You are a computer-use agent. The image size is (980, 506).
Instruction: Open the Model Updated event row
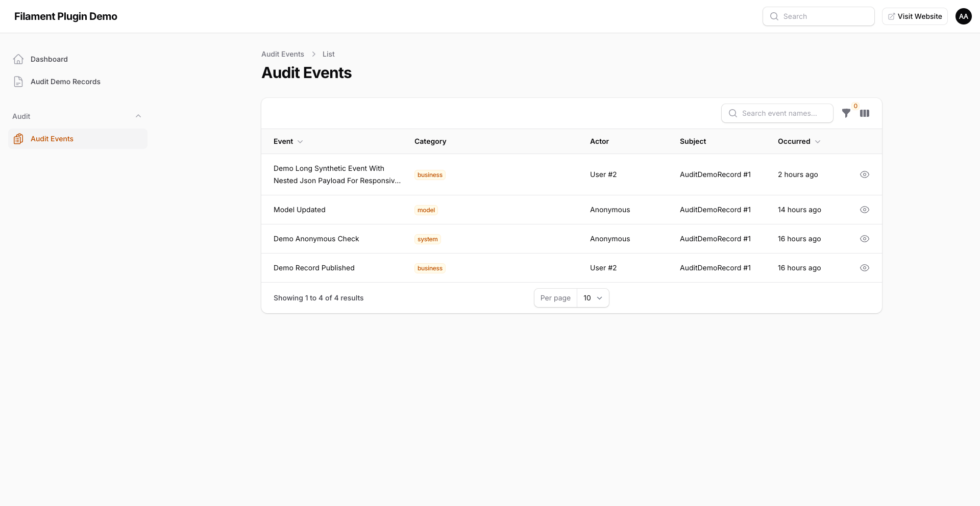click(572, 210)
